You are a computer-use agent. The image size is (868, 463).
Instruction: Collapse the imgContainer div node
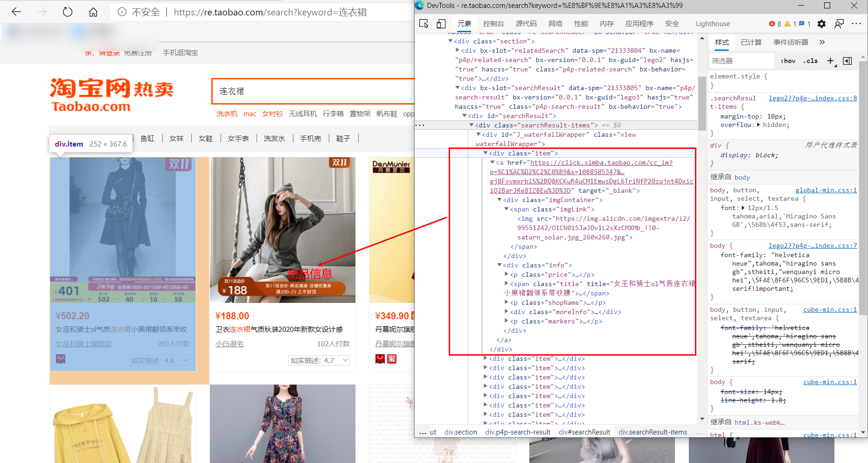click(x=500, y=200)
